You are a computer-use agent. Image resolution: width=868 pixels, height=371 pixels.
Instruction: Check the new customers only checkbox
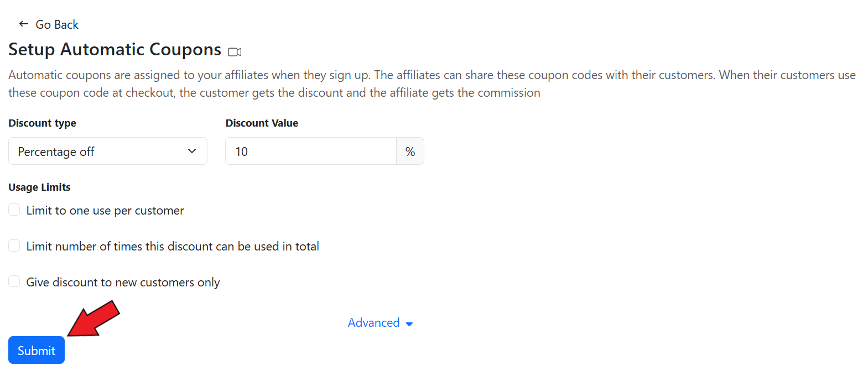(14, 282)
